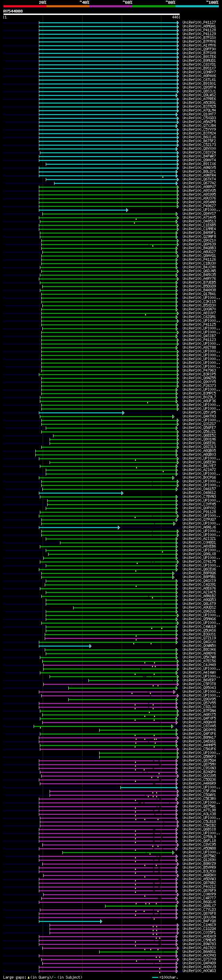
Task: Click the white query sequence bar
Action: coord(92,15)
